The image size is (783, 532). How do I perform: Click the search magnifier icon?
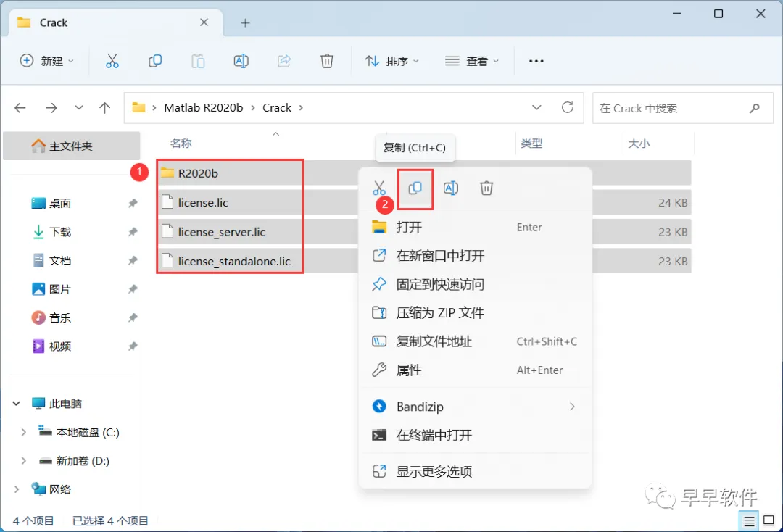point(755,108)
